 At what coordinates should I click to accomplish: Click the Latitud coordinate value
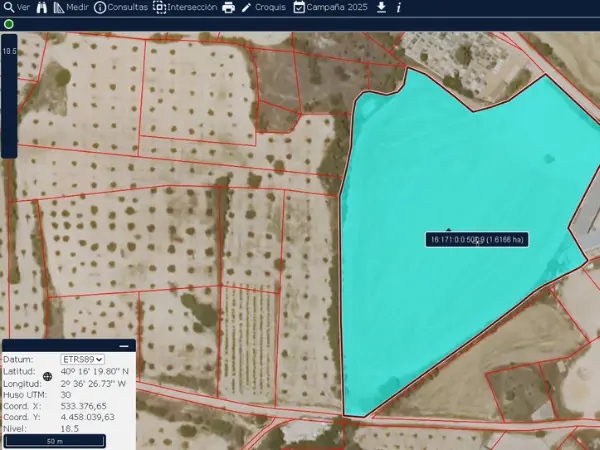point(95,371)
